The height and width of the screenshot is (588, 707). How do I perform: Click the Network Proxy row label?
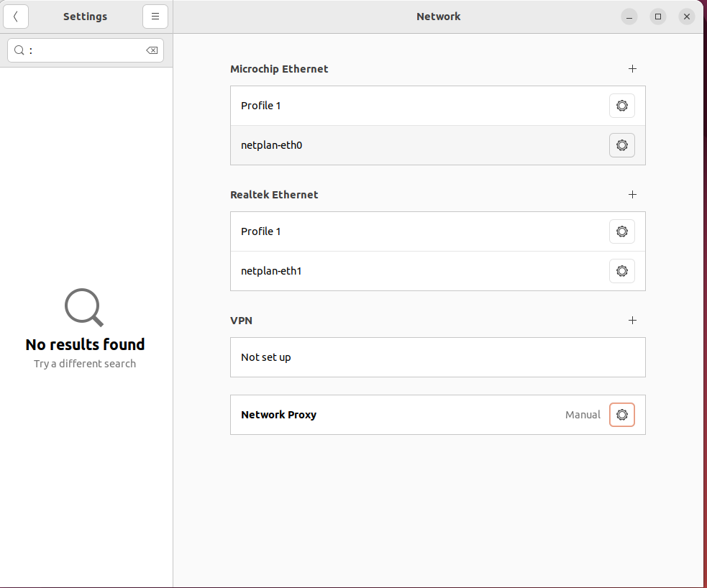pyautogui.click(x=278, y=415)
